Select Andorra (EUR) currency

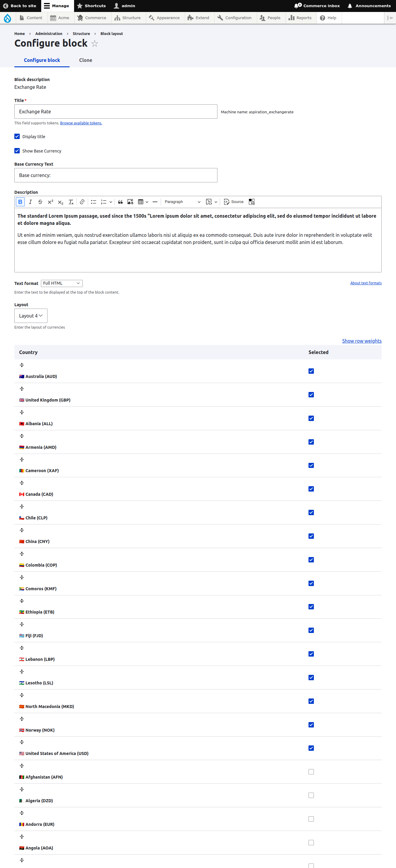[x=311, y=819]
